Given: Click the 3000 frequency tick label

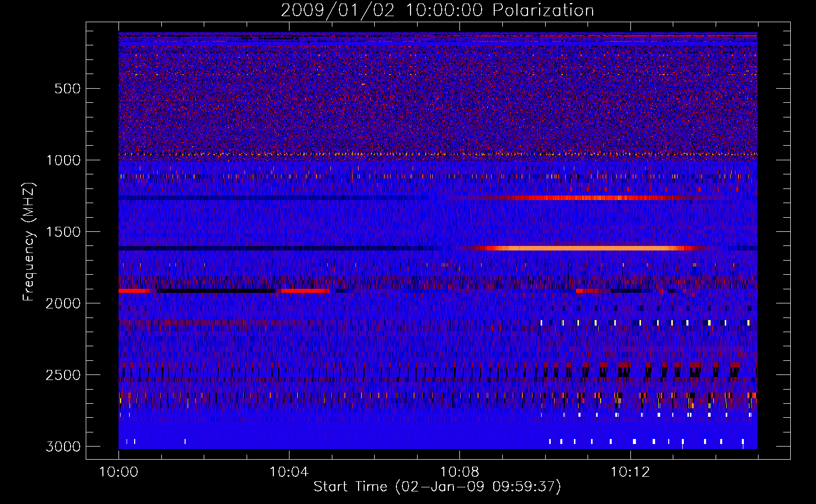Looking at the screenshot, I should [63, 447].
